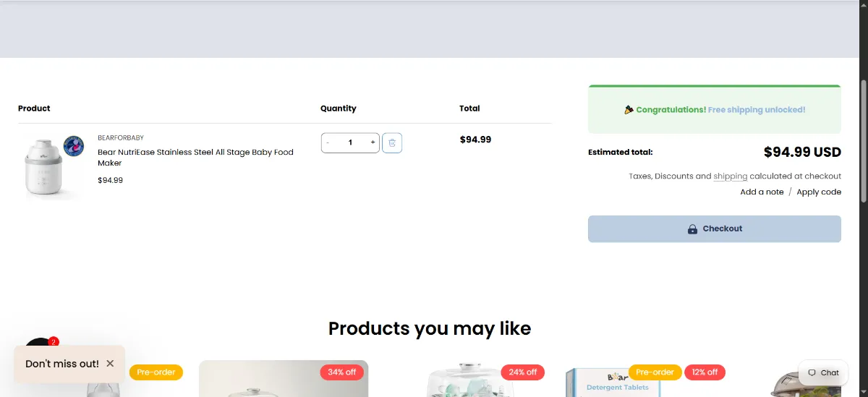Screen dimensions: 868x397
Task: Proceed with the Checkout button
Action: [x=715, y=229]
